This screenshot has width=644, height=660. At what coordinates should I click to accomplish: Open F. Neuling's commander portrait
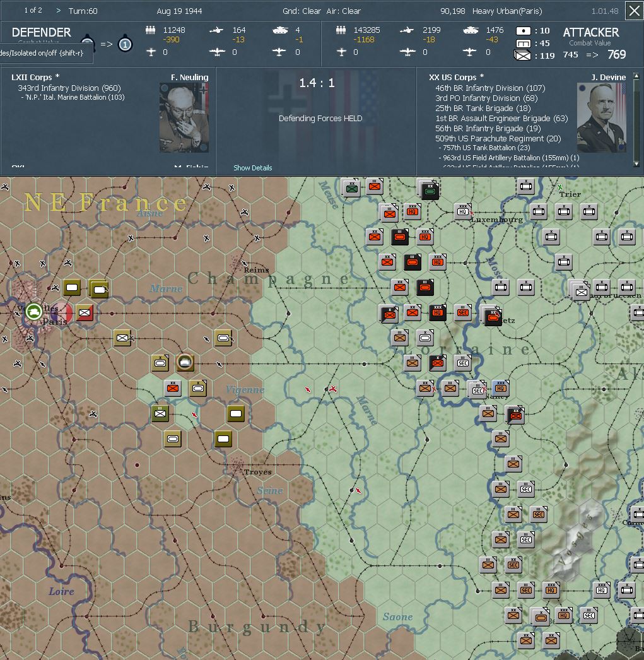[x=184, y=117]
